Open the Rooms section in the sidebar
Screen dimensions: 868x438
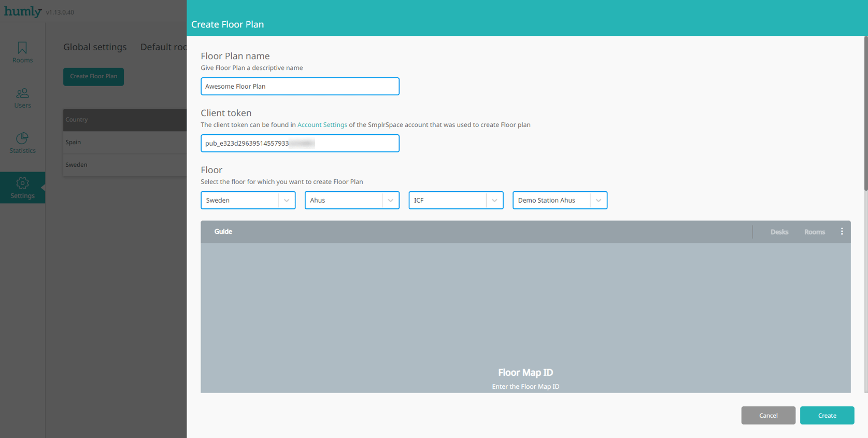pyautogui.click(x=22, y=52)
